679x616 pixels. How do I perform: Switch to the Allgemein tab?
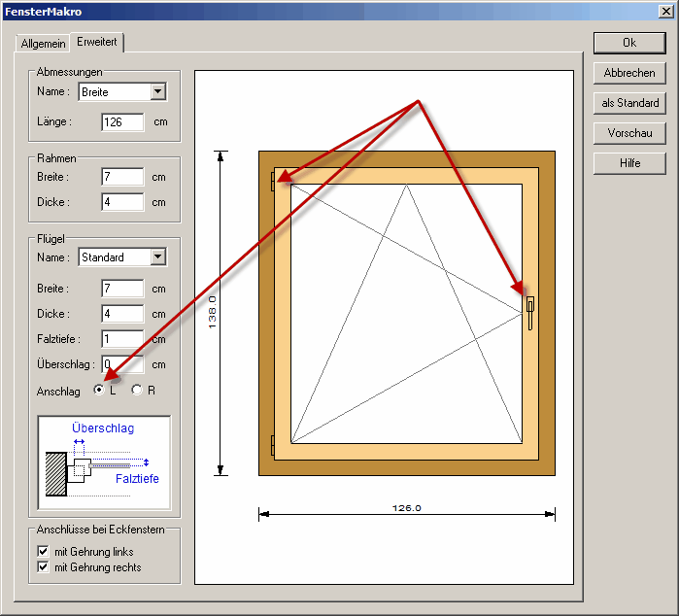45,44
